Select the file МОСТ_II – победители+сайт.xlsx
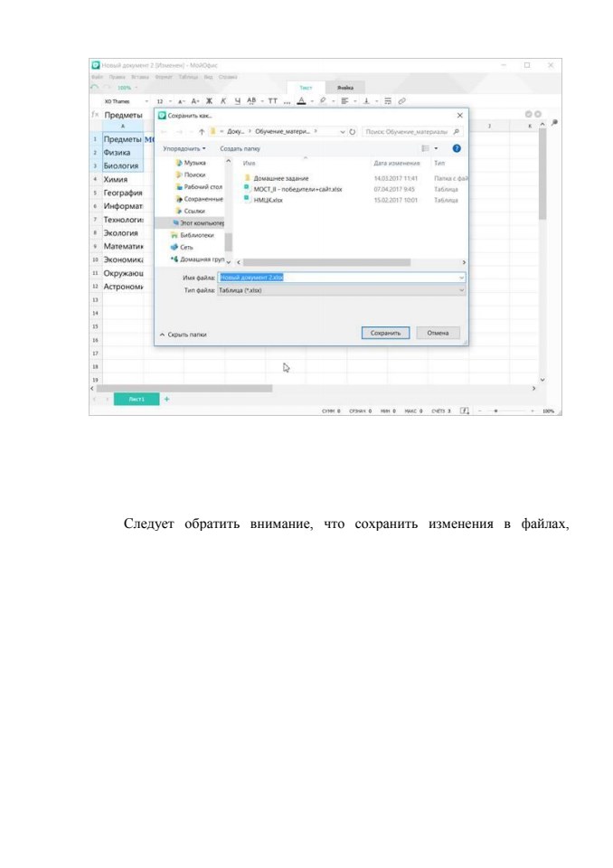This screenshot has width=613, height=868. click(297, 189)
